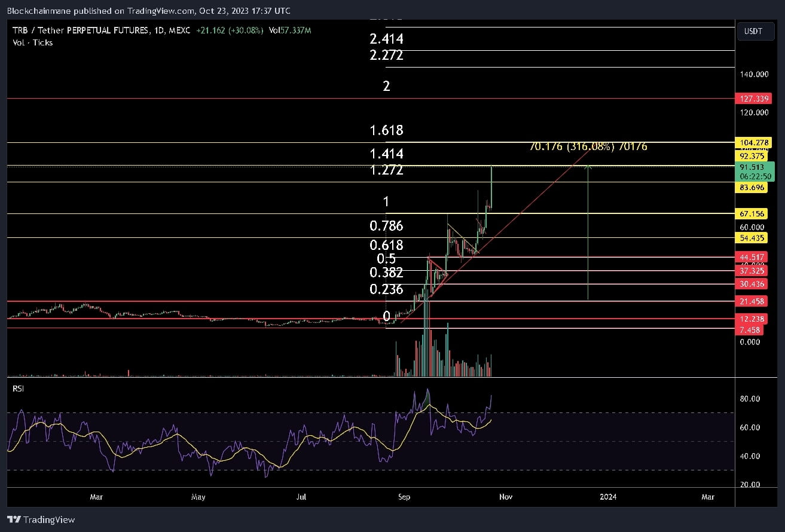Click the 40.00 RSI scale value
Image resolution: width=785 pixels, height=532 pixels.
coord(750,457)
